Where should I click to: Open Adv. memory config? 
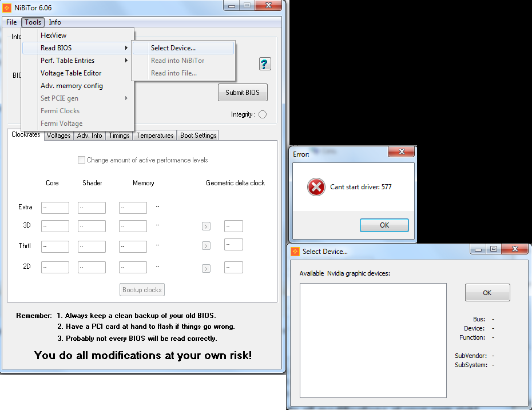tap(78, 85)
